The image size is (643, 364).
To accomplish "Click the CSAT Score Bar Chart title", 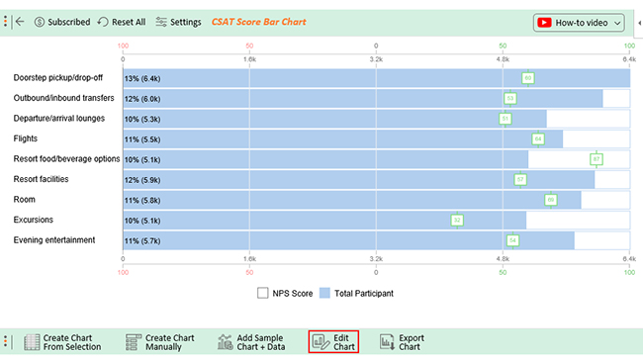I will 259,22.
